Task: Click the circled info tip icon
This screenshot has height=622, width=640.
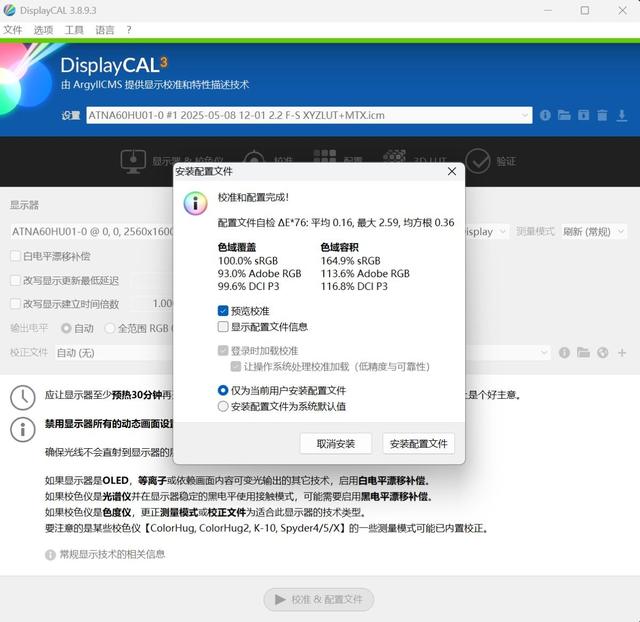Action: point(22,429)
